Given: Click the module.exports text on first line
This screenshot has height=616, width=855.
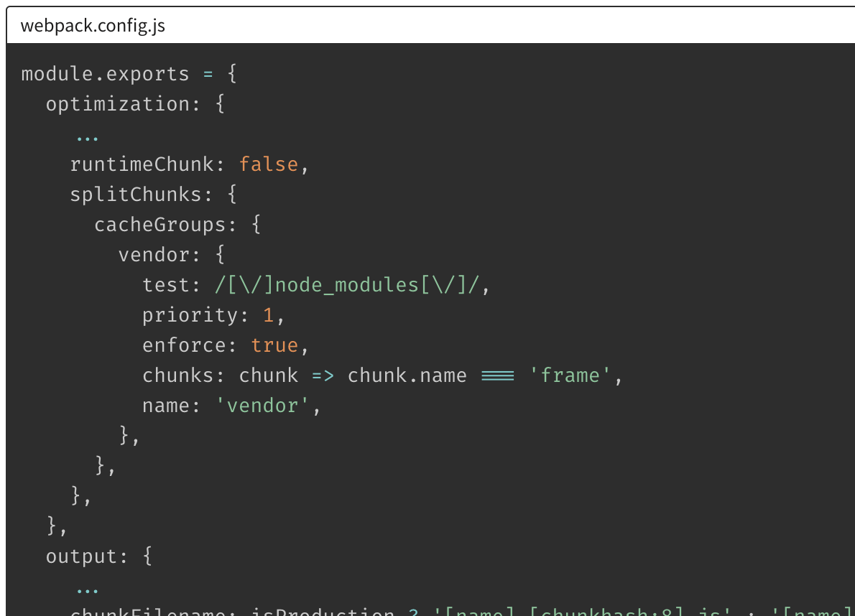Looking at the screenshot, I should pos(105,74).
